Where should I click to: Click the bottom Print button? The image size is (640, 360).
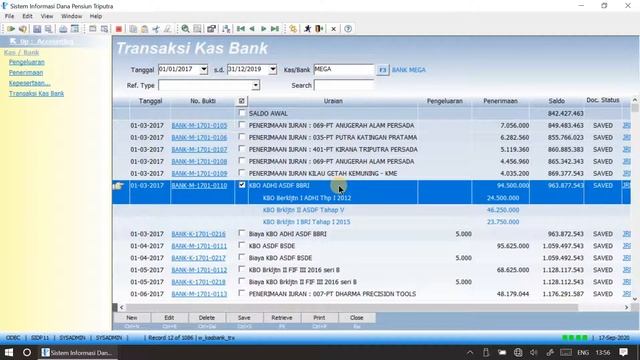pyautogui.click(x=319, y=318)
